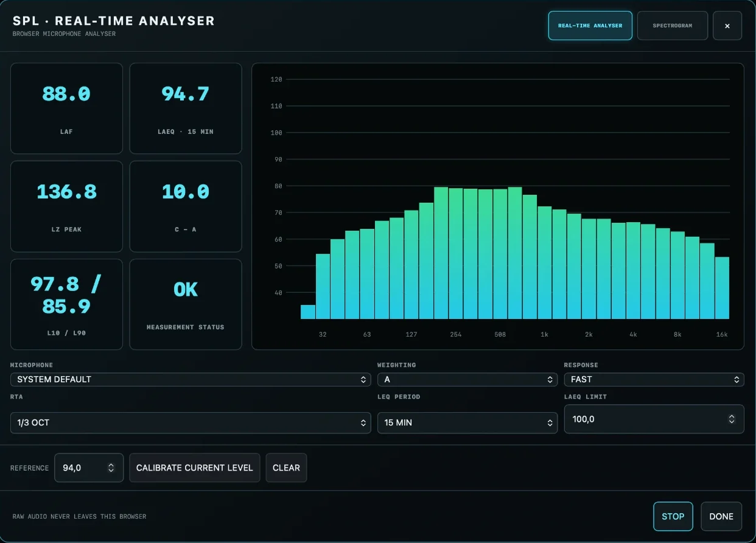This screenshot has height=543, width=756.
Task: Click the 'Raw audio never leaves this browser' note
Action: click(79, 516)
